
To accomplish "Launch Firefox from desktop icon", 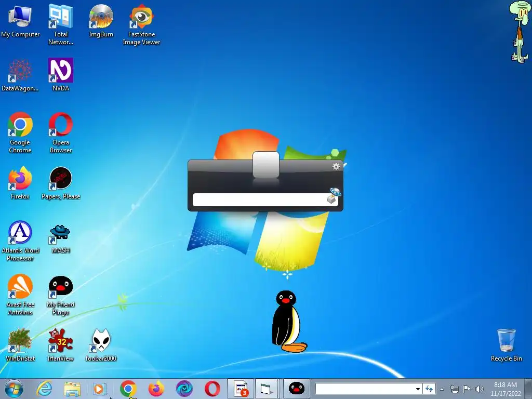I will [x=20, y=183].
